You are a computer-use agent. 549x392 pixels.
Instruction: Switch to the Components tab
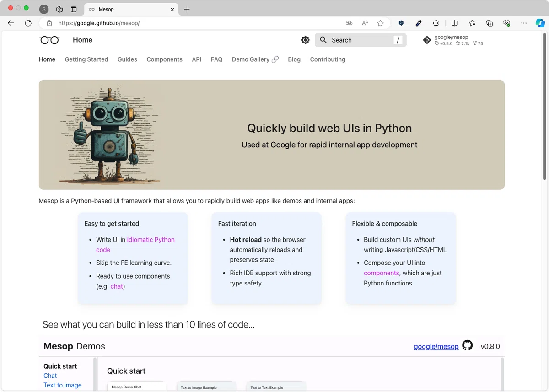coord(164,59)
